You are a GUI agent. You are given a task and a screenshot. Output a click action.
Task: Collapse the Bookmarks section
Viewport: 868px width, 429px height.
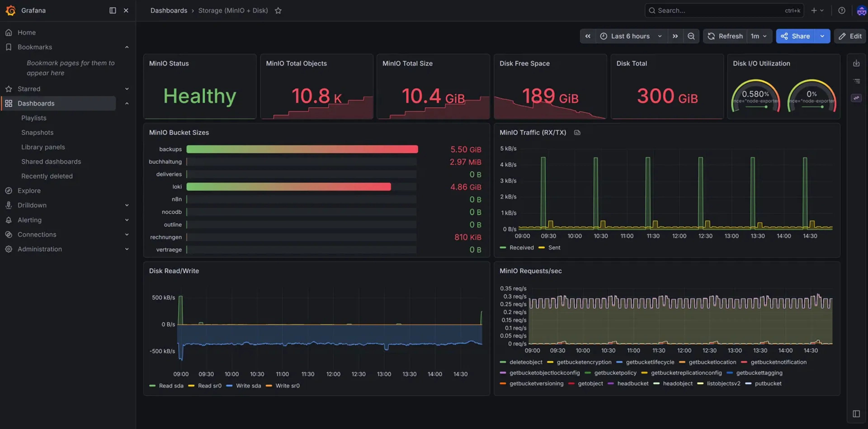point(127,47)
